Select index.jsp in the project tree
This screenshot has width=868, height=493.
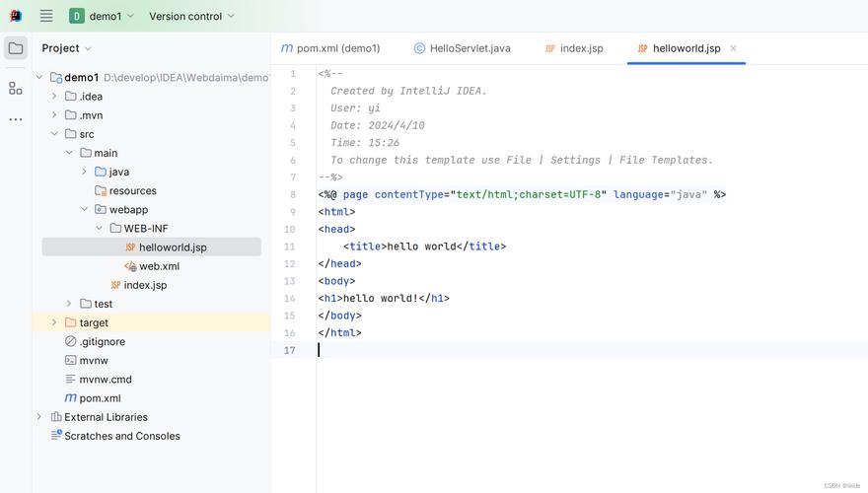point(145,285)
